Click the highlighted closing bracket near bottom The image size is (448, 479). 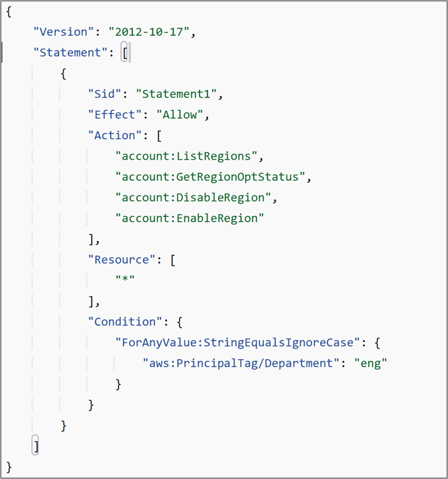tap(35, 445)
